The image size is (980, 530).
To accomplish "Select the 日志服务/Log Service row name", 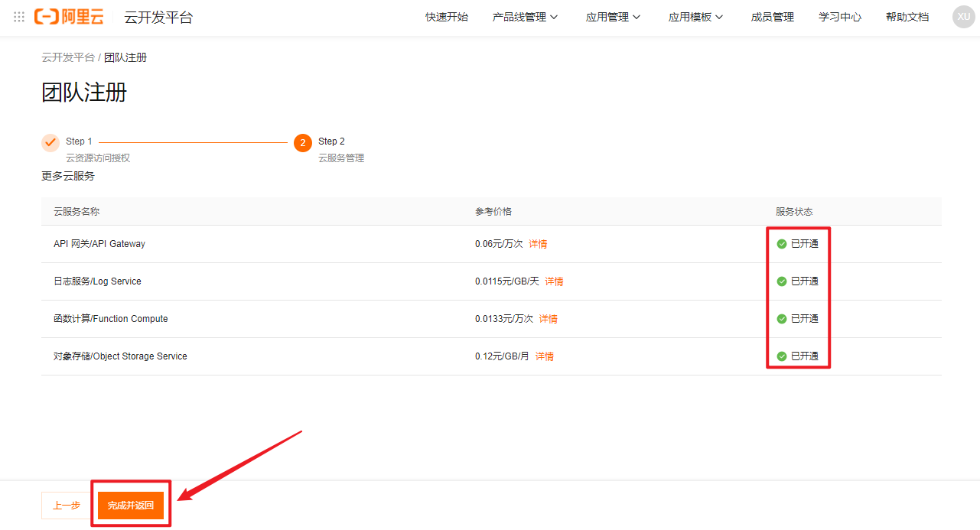I will tap(97, 281).
